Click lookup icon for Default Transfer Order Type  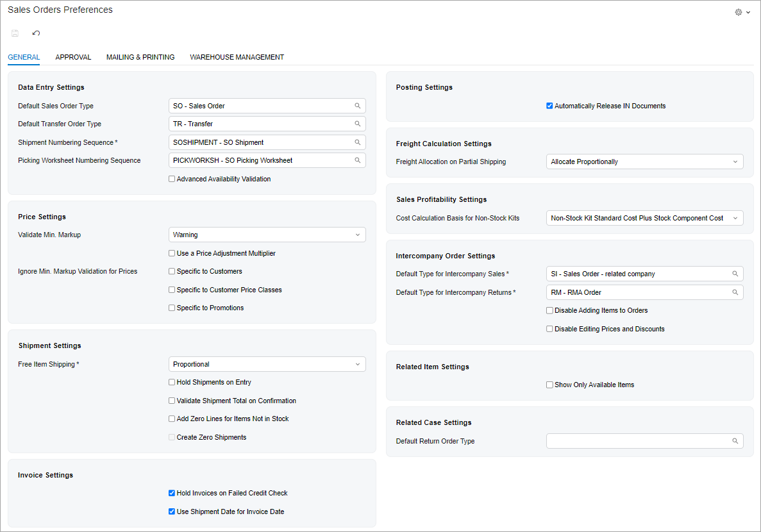pyautogui.click(x=358, y=124)
